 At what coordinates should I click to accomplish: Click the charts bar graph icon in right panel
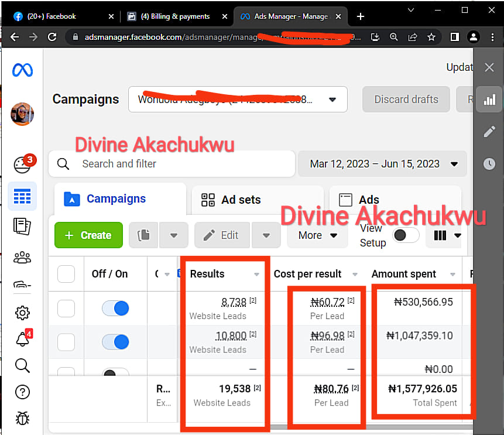[489, 100]
